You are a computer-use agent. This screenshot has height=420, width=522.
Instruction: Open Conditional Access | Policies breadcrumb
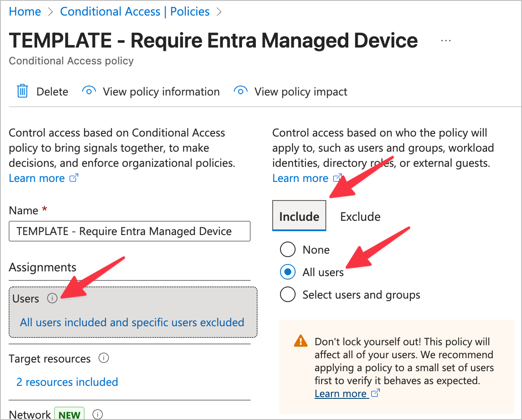135,12
